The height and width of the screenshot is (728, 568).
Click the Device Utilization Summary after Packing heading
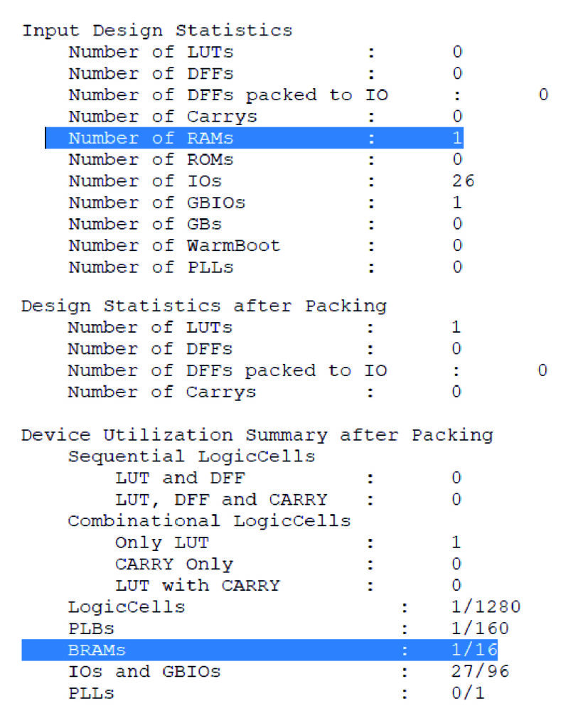tap(257, 436)
